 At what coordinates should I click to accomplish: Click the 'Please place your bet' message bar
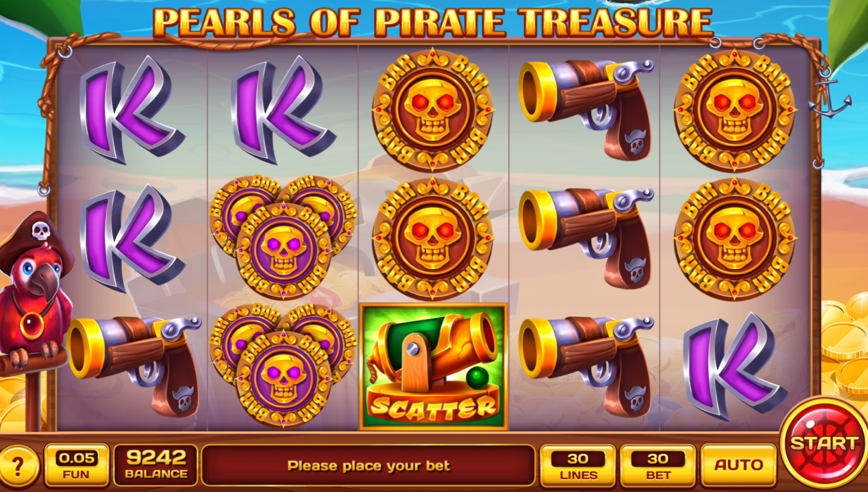coord(368,465)
